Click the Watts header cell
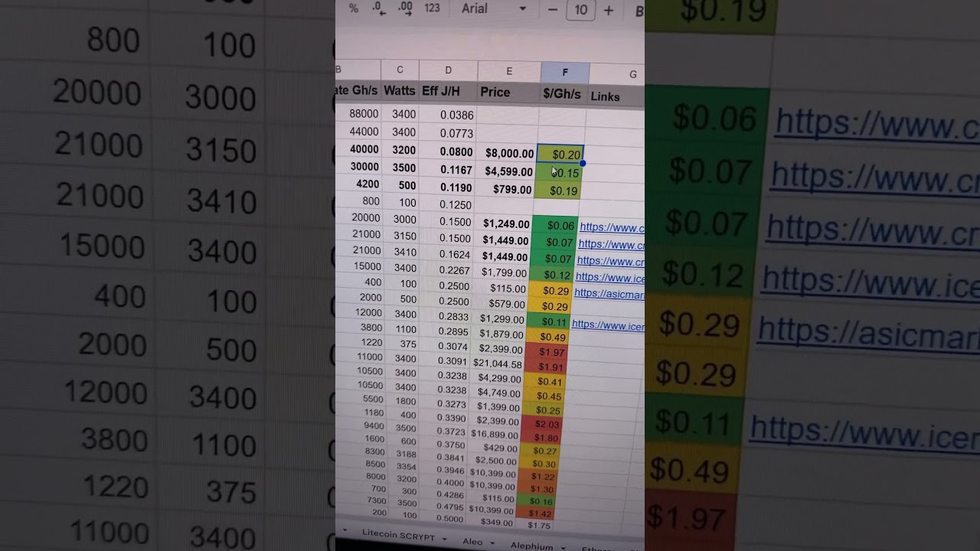The height and width of the screenshot is (551, 980). [400, 90]
